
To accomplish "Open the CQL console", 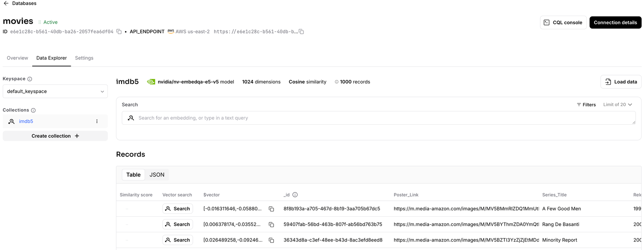I will 563,23.
